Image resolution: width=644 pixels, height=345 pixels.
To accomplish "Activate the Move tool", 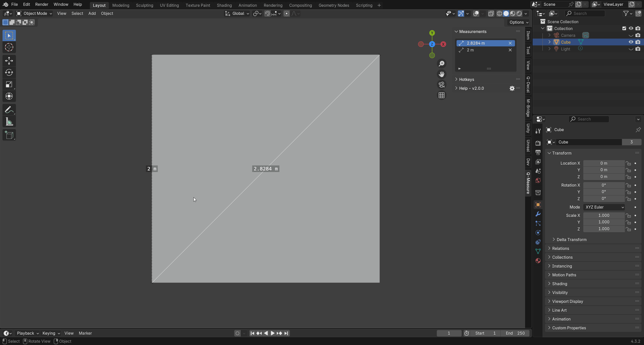I will [x=9, y=61].
